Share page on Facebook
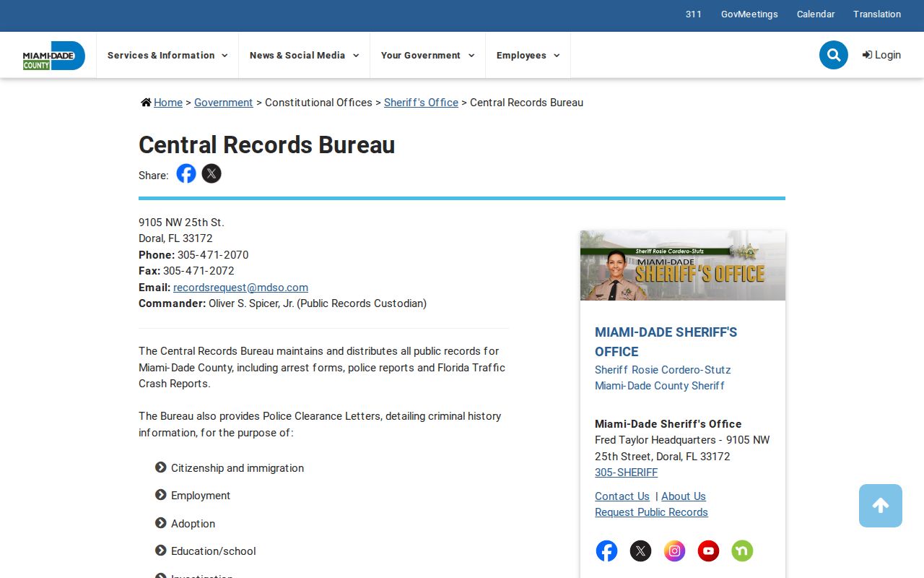Image resolution: width=924 pixels, height=578 pixels. tap(186, 173)
